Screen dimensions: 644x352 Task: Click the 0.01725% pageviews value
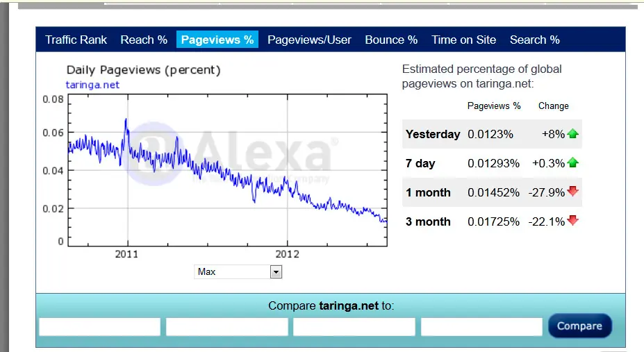point(494,221)
